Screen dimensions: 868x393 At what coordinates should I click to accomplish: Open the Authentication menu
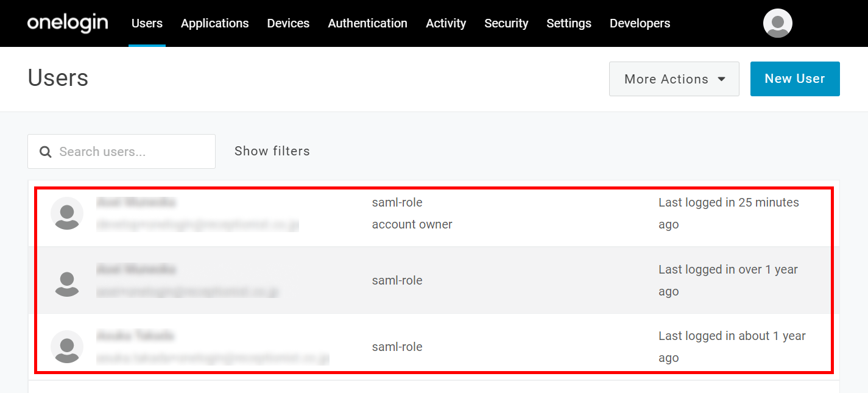coord(368,23)
